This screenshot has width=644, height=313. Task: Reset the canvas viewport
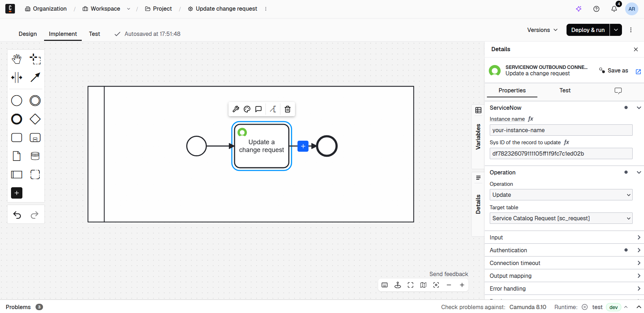[436, 285]
